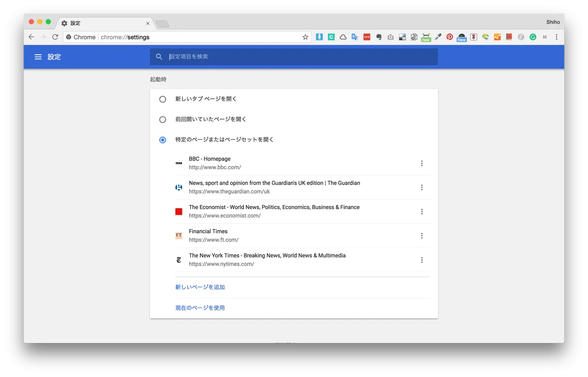Click 'https://www.economist.com/' URL text

(225, 216)
